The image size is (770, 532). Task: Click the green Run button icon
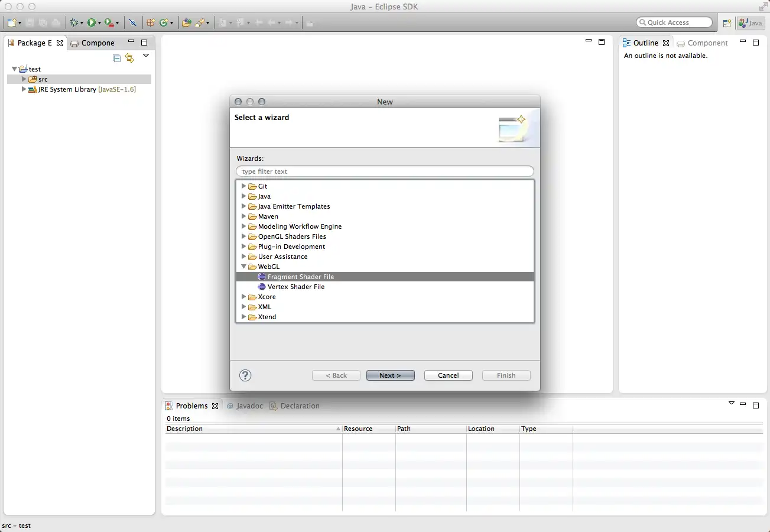pyautogui.click(x=92, y=22)
